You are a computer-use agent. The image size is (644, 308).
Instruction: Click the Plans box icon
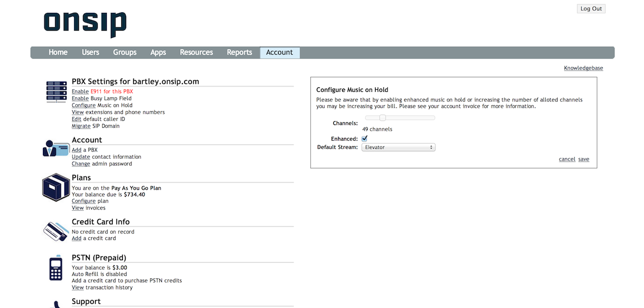(x=56, y=187)
